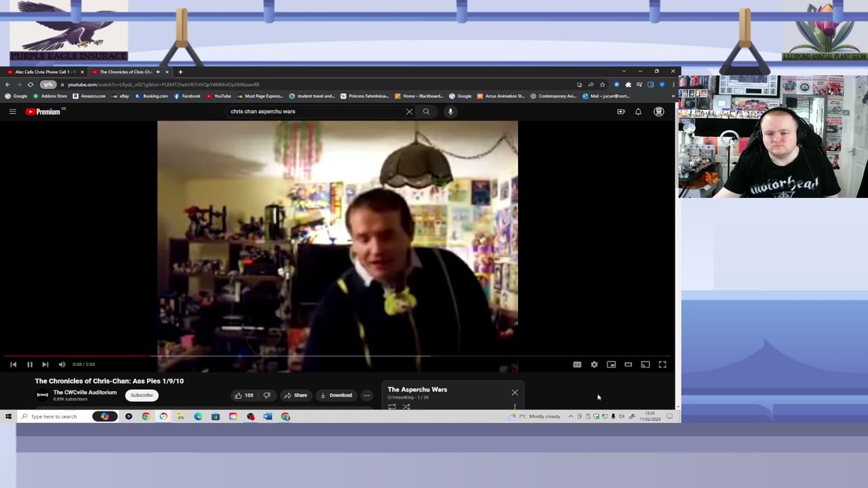Open YouTube notifications bell
Image resolution: width=868 pixels, height=488 pixels.
[x=638, y=112]
